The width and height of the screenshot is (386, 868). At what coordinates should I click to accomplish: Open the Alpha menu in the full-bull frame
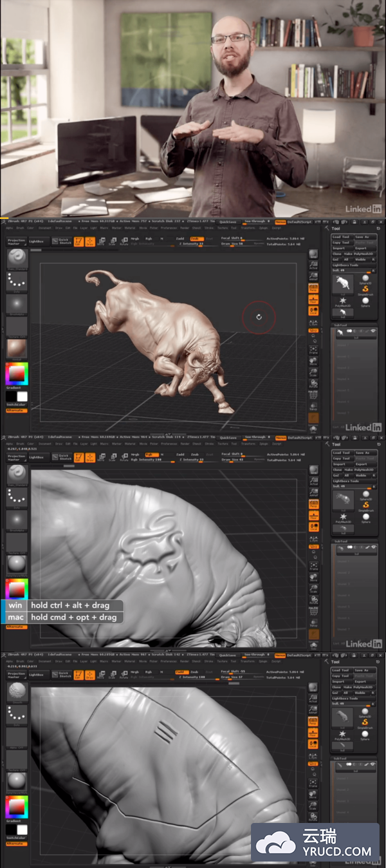point(9,228)
